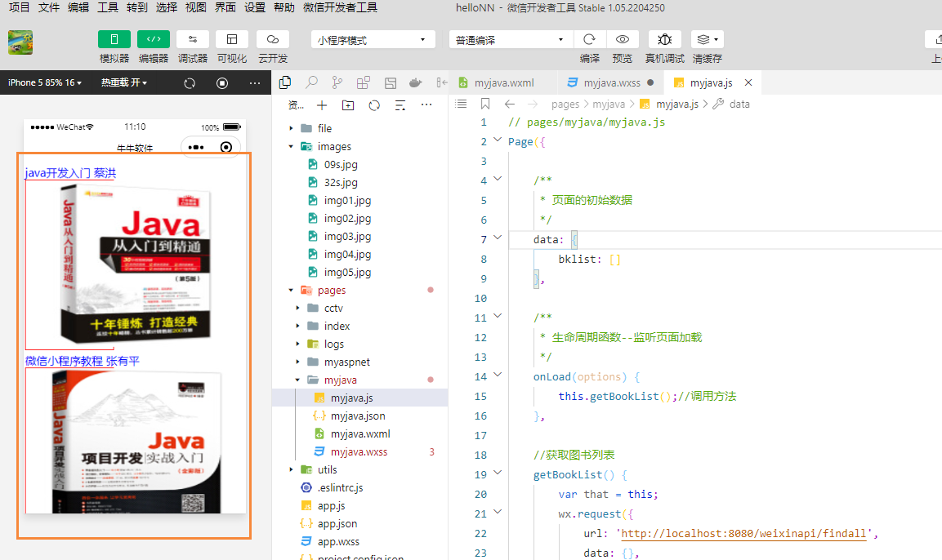
Task: Collapse the pages folder
Action: point(291,290)
